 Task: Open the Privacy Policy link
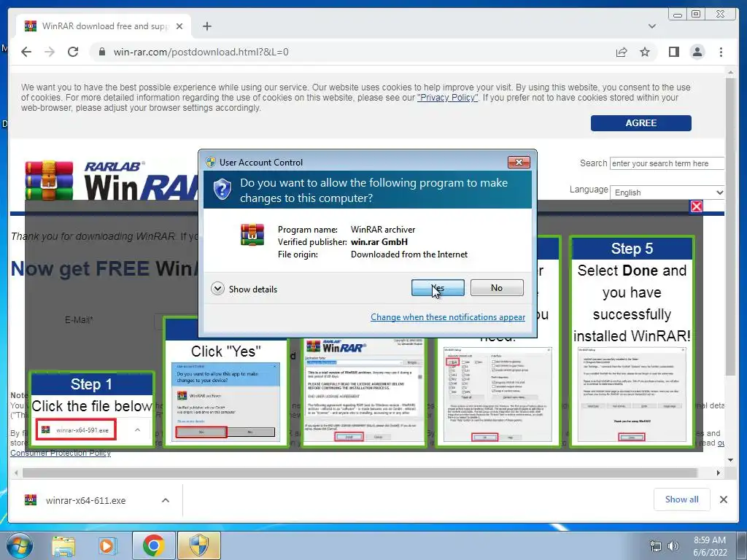[x=447, y=98]
